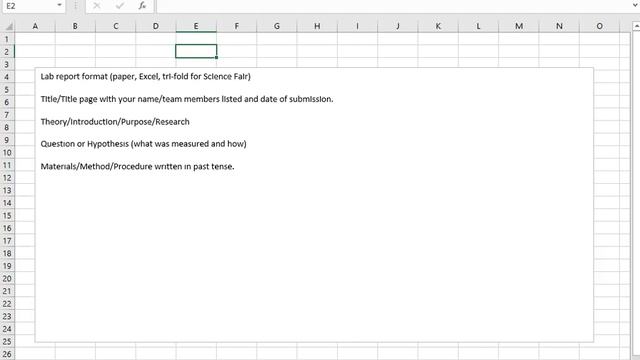Click the Cancel X icon in formula bar
Screen dimensions: 640x360
pos(97,6)
